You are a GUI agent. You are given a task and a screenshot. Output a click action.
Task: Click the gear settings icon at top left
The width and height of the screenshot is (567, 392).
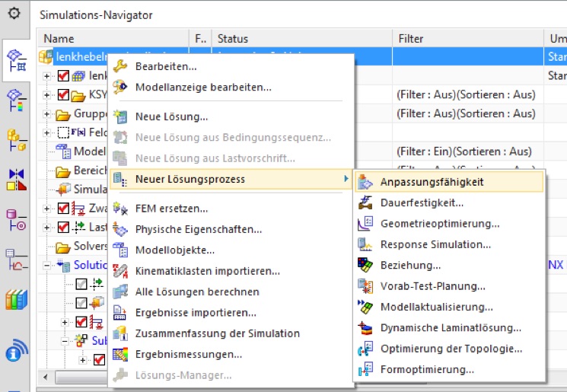click(x=14, y=14)
